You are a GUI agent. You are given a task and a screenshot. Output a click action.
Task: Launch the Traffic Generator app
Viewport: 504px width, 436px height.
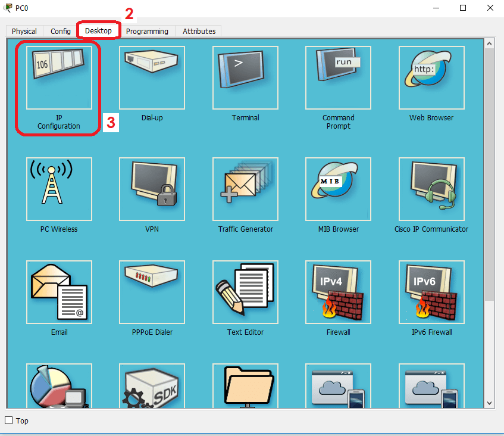click(x=245, y=189)
